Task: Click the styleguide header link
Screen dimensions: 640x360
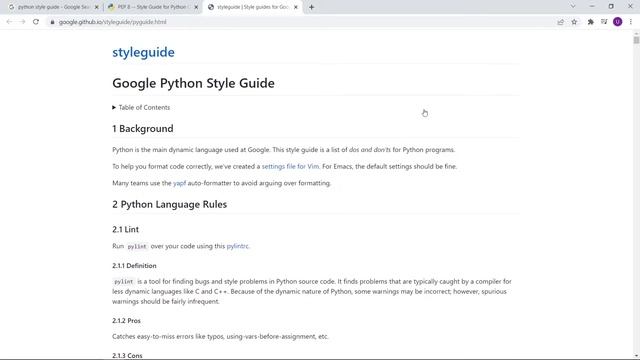Action: pyautogui.click(x=143, y=52)
